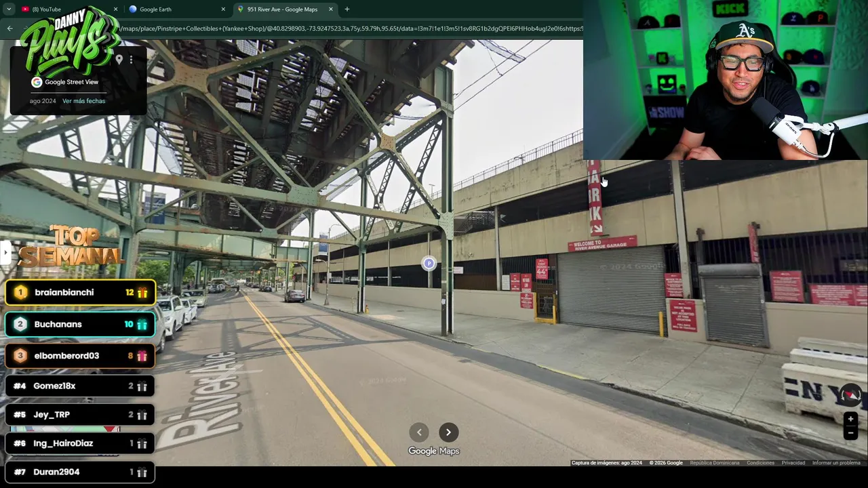868x488 pixels.
Task: Click the gift icon beside Gomez18x
Action: 142,386
